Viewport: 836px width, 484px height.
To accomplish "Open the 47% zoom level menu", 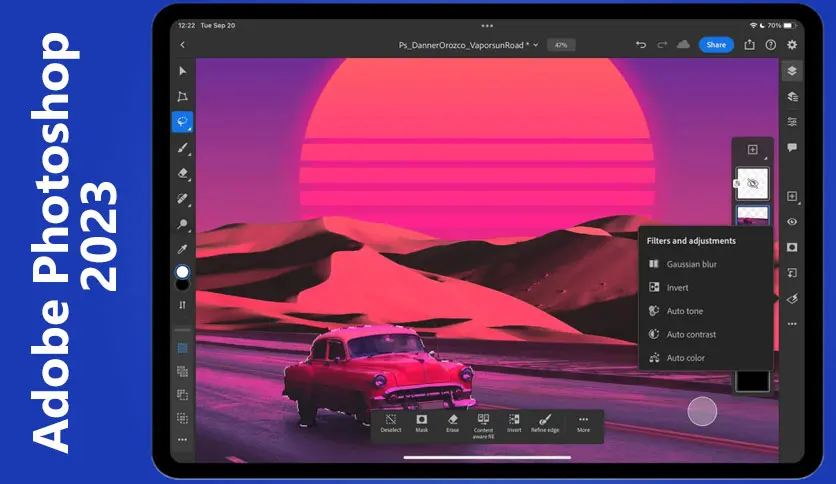I will (561, 45).
